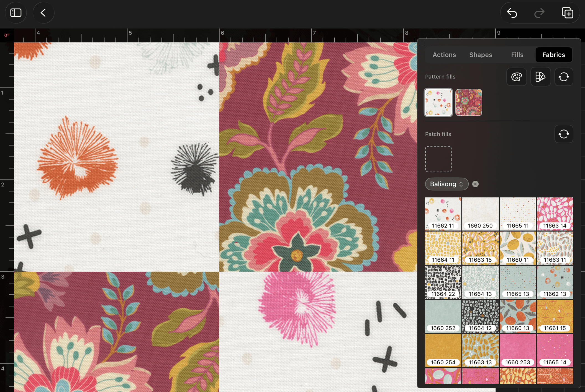
Task: Choose fabric 11664 12
Action: (x=480, y=316)
